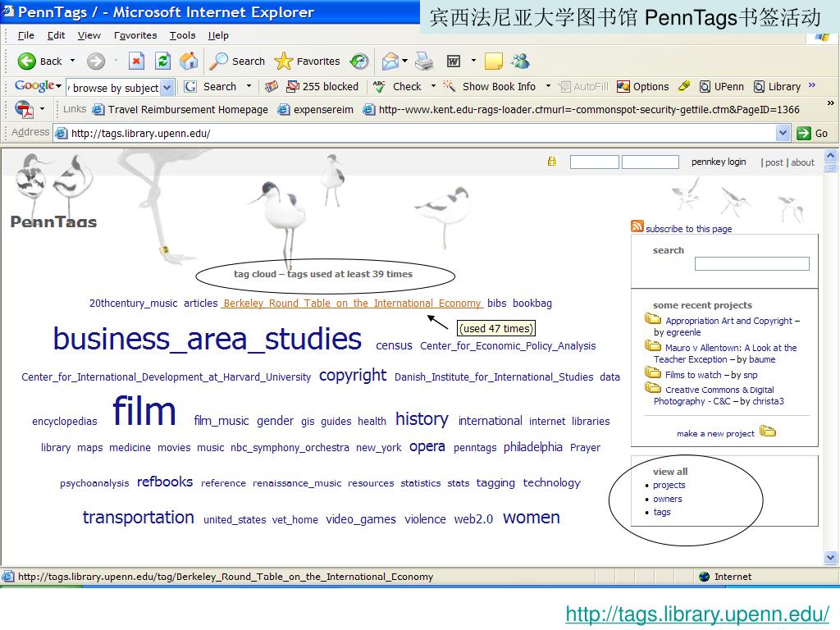This screenshot has height=630, width=840.
Task: Open the Tools menu
Action: coord(182,35)
